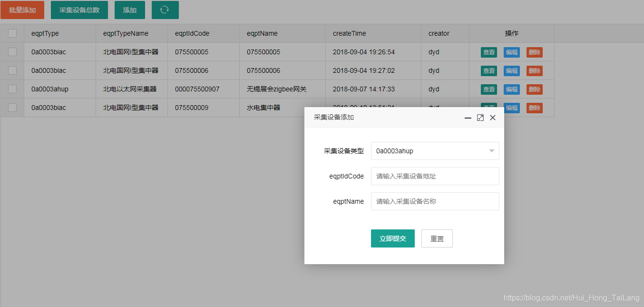
Task: Check the row checkbox for 075500009
Action: [x=12, y=108]
